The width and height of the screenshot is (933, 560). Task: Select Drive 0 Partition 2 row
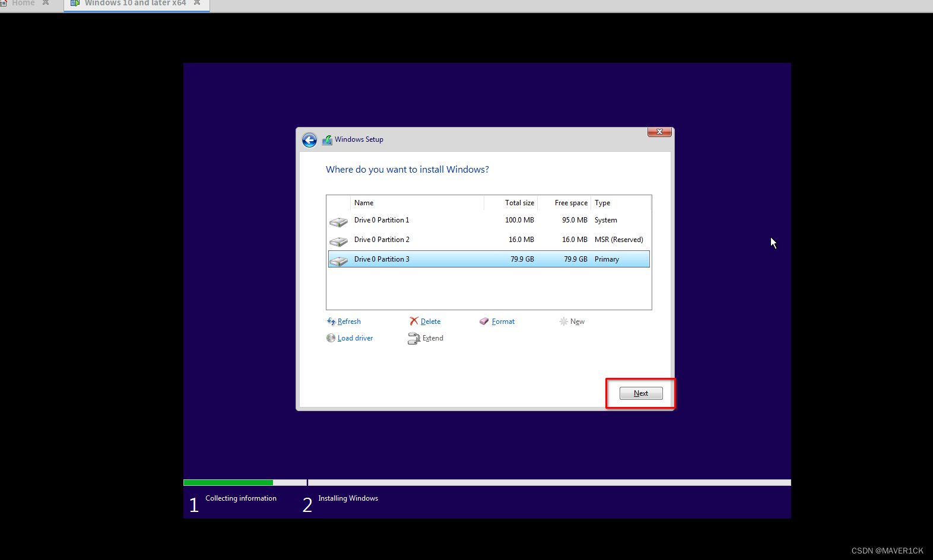tap(489, 240)
